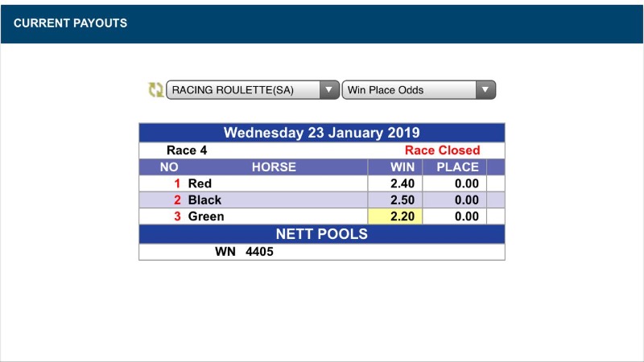The width and height of the screenshot is (644, 362).
Task: Click the 2.50 win odds for Black
Action: (x=395, y=200)
